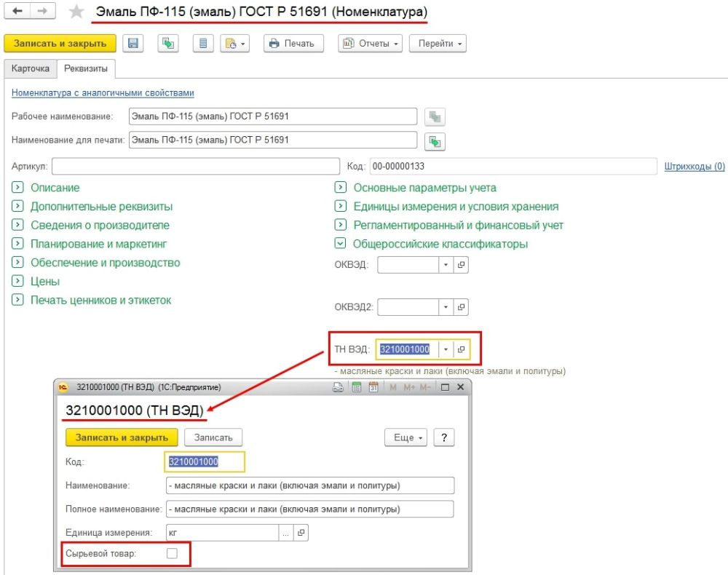The height and width of the screenshot is (575, 728).
Task: Open the list icon button in the toolbar
Action: [203, 44]
